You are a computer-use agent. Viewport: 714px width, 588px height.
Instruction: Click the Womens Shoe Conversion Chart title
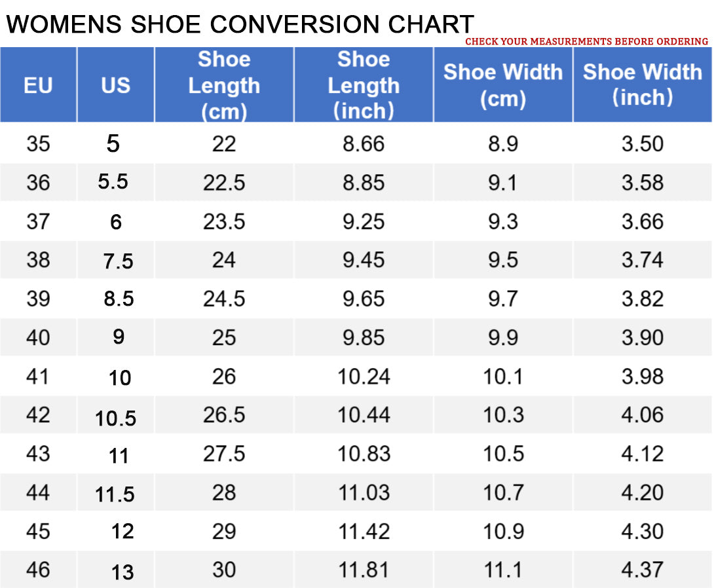point(240,24)
